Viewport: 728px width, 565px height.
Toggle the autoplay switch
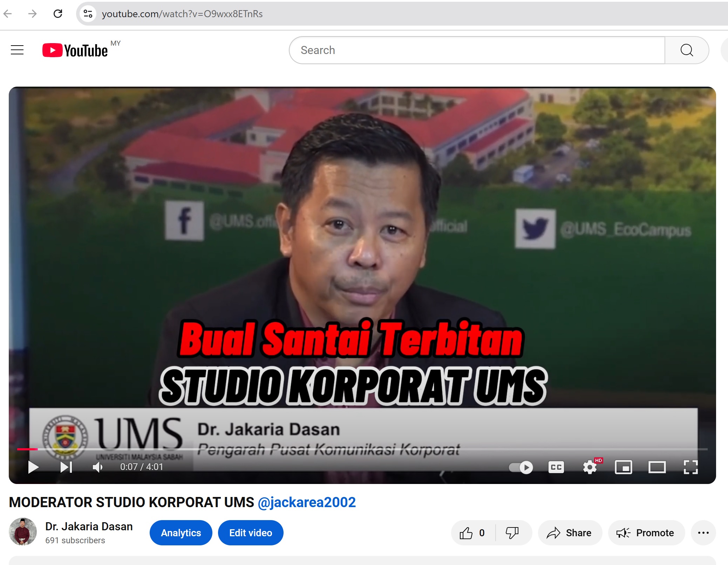point(521,467)
